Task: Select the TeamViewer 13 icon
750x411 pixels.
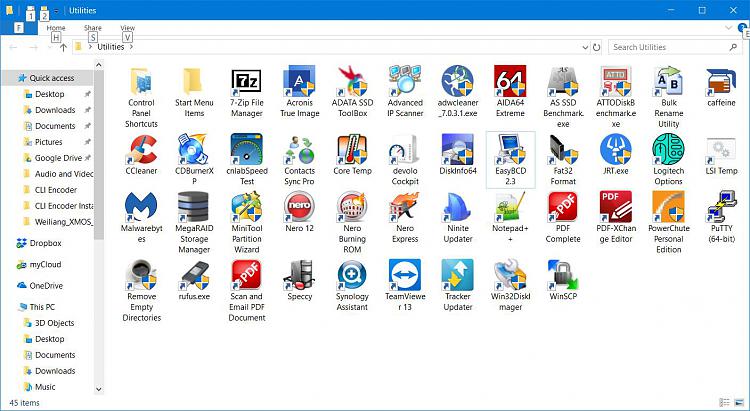Action: point(405,276)
